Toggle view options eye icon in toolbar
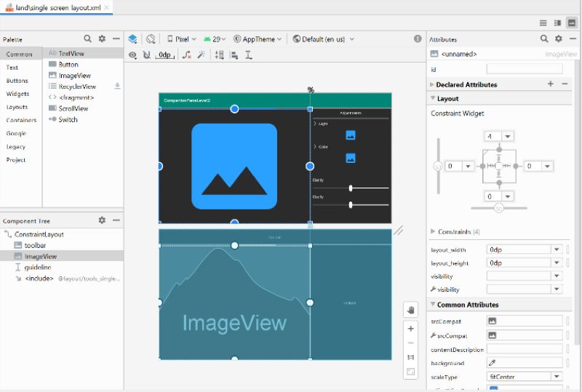Image resolution: width=582 pixels, height=392 pixels. click(x=132, y=55)
